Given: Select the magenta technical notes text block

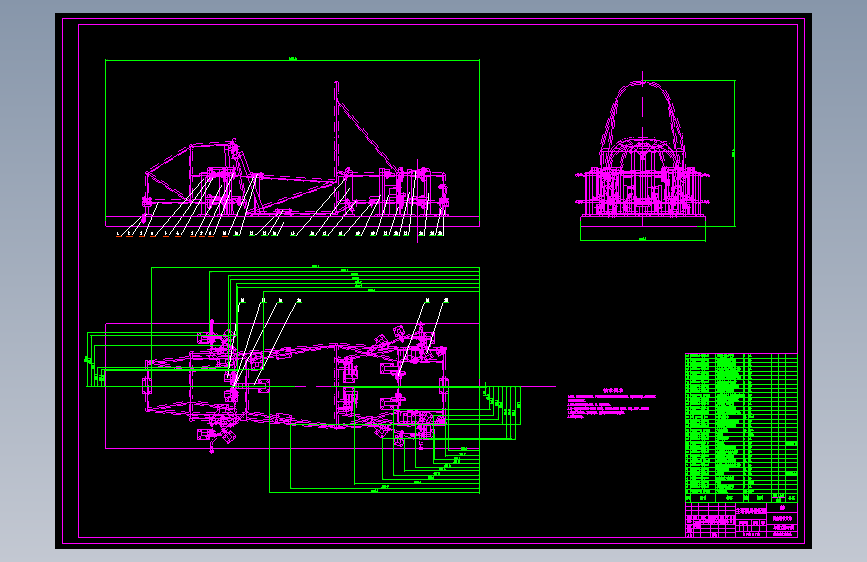Looking at the screenshot, I should (612, 403).
